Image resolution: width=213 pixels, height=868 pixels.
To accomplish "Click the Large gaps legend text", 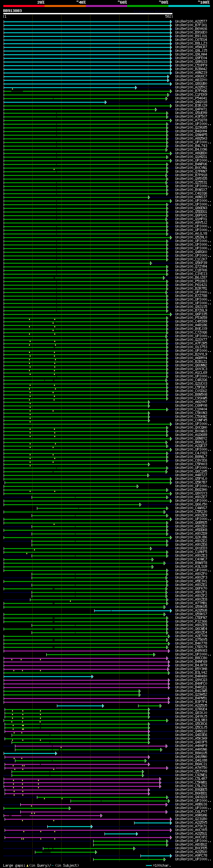I will pos(41,865).
